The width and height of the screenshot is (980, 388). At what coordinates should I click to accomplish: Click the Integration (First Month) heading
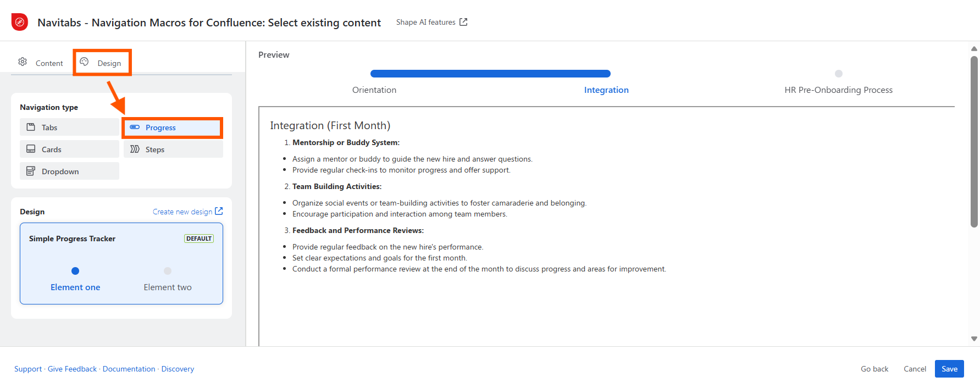330,125
